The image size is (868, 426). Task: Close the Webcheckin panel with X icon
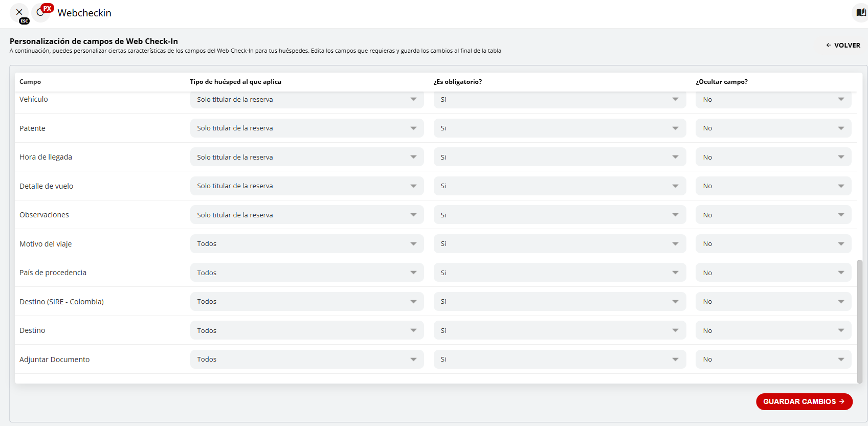pyautogui.click(x=19, y=12)
